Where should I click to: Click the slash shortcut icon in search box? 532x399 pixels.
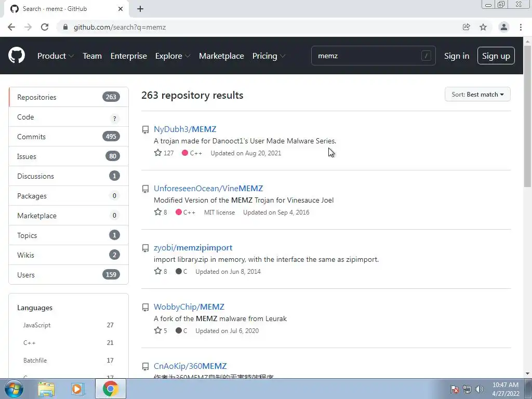click(x=426, y=56)
